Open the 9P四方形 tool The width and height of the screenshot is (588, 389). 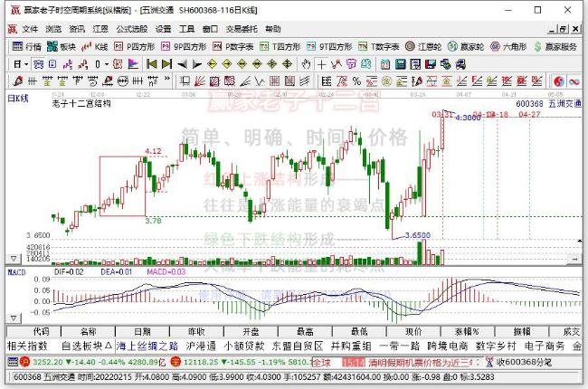184,46
